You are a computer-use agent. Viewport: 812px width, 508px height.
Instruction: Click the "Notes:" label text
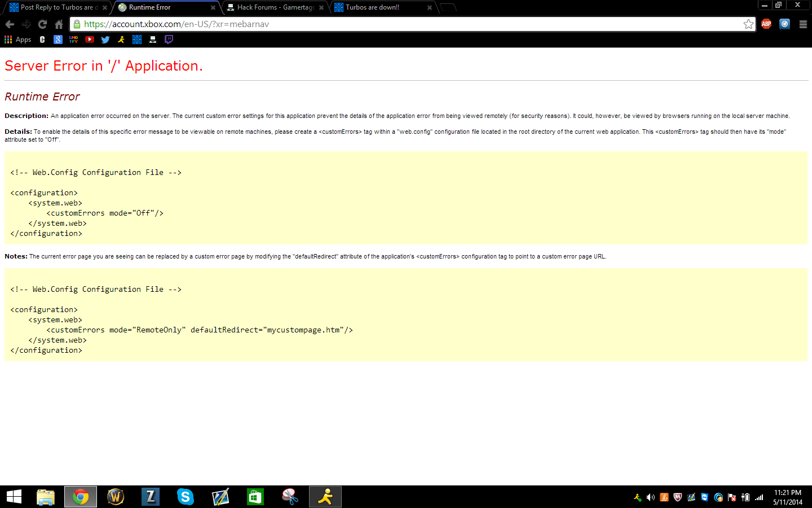[x=16, y=256]
